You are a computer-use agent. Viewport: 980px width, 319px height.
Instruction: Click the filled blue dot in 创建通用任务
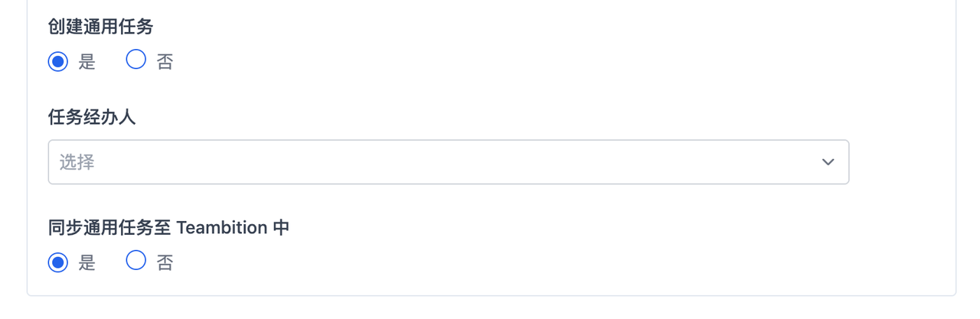[58, 61]
